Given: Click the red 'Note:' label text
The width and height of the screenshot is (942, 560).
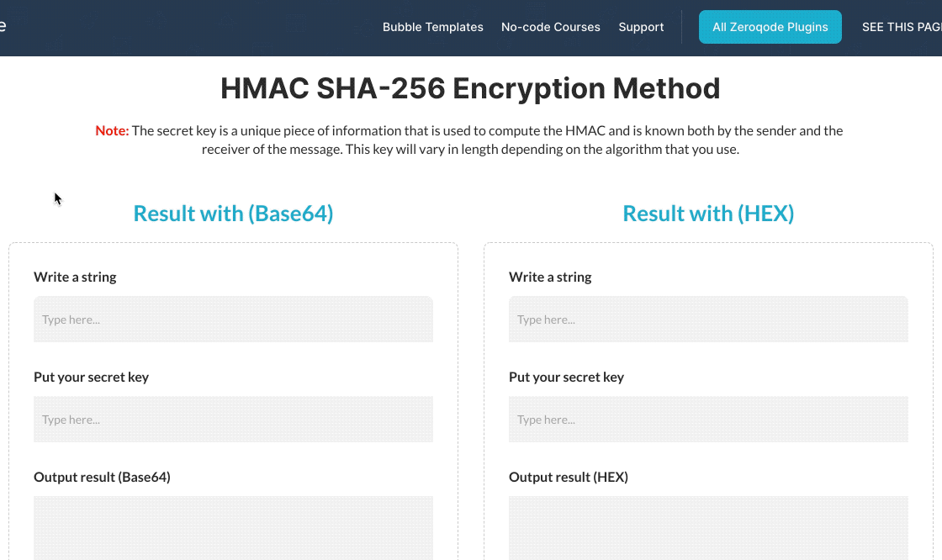Looking at the screenshot, I should click(112, 131).
